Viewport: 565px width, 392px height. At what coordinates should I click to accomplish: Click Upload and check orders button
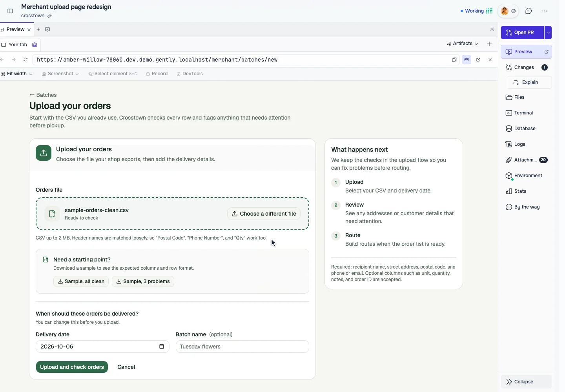[72, 367]
